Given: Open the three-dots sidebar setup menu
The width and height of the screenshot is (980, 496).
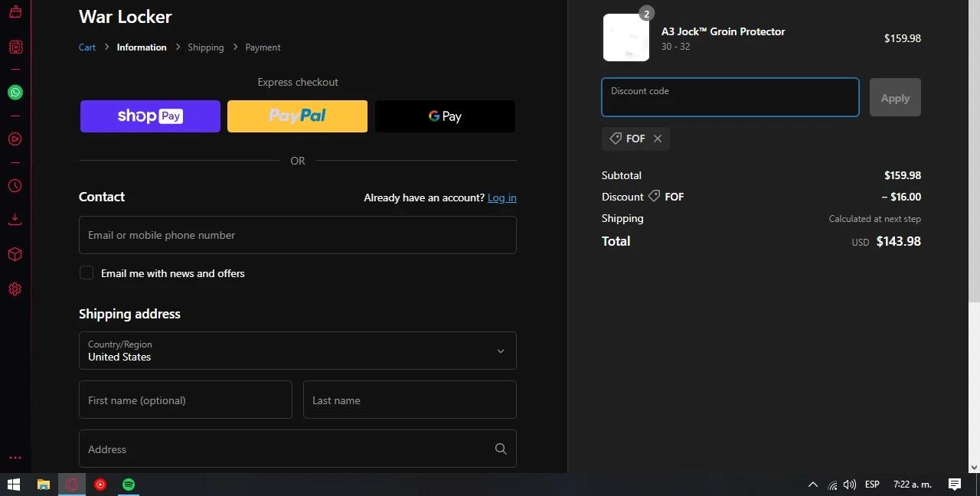Looking at the screenshot, I should [x=15, y=458].
